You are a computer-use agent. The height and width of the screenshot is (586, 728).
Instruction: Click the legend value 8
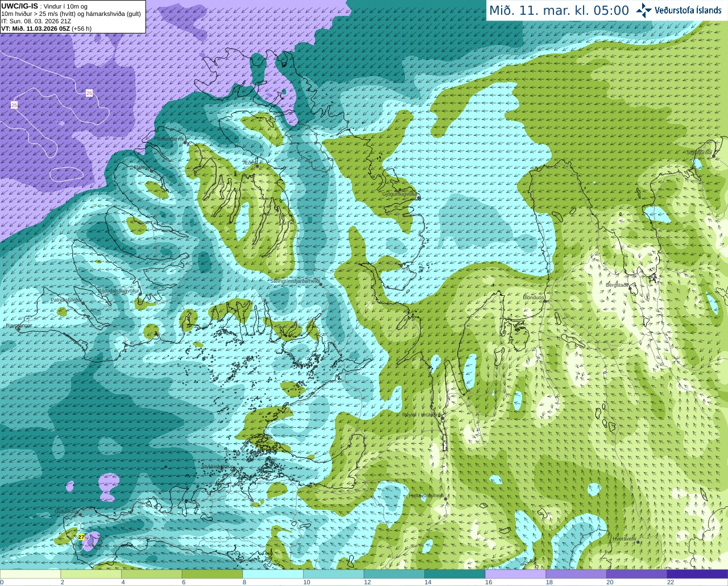[245, 582]
